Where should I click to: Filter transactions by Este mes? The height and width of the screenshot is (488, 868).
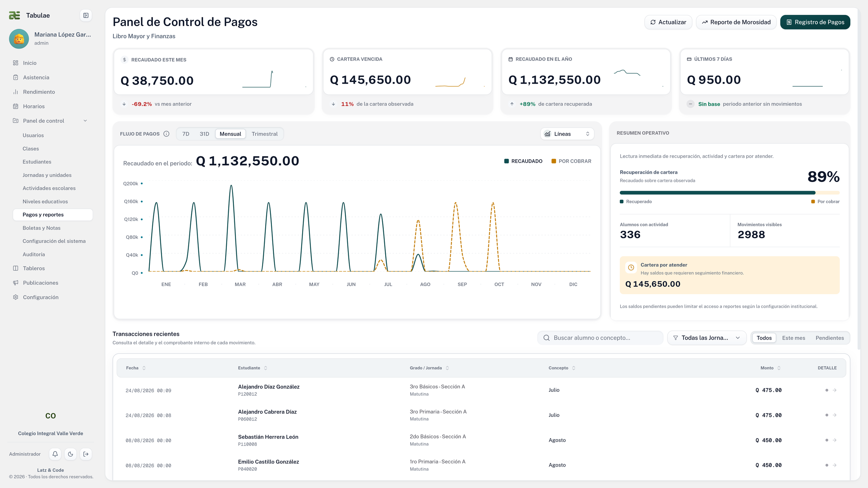[793, 338]
